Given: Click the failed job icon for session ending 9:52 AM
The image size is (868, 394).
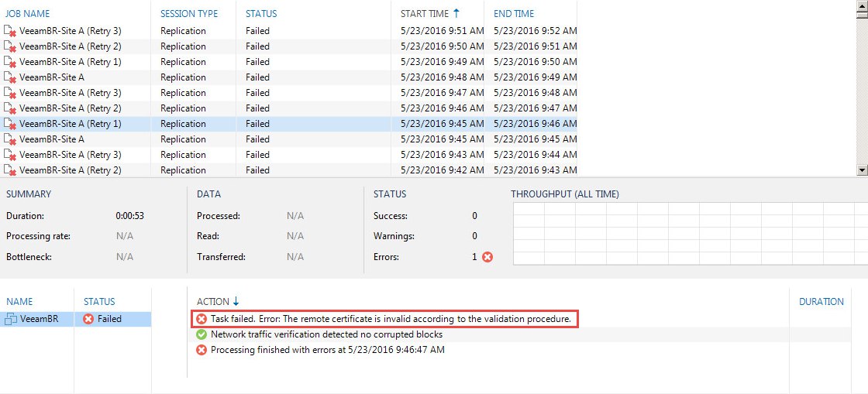Looking at the screenshot, I should coord(10,32).
